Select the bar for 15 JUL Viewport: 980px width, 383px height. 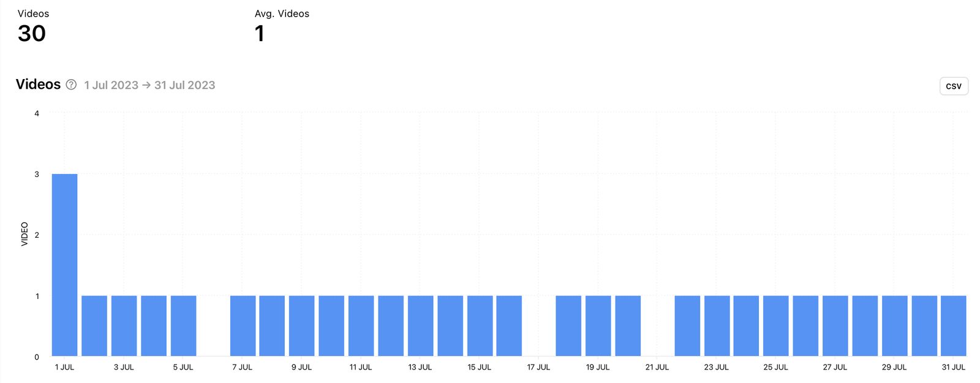[x=481, y=325]
